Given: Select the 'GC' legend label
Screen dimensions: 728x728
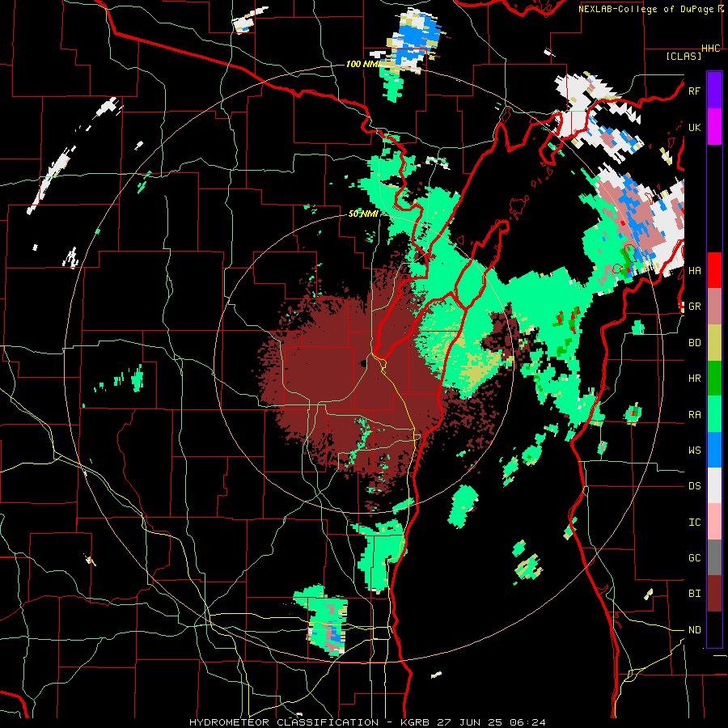Looking at the screenshot, I should point(694,558).
